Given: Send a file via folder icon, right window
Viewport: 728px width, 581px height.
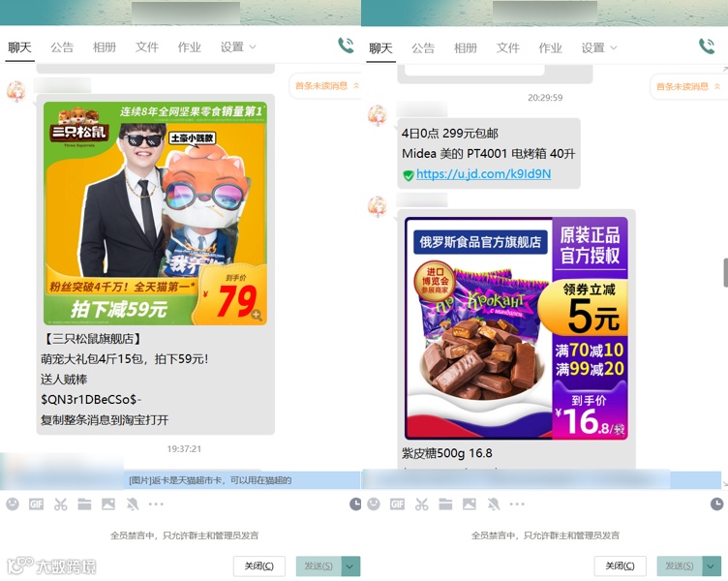Looking at the screenshot, I should point(445,504).
